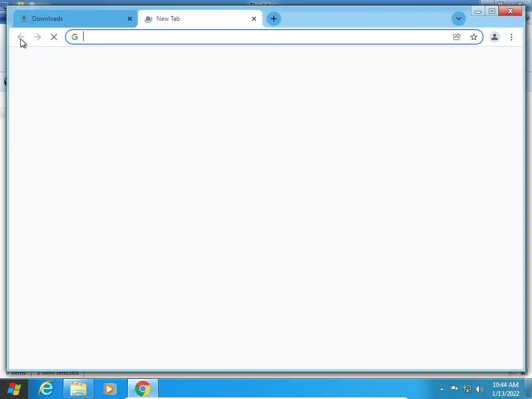This screenshot has height=399, width=532.
Task: Stop loading the page
Action: click(54, 37)
